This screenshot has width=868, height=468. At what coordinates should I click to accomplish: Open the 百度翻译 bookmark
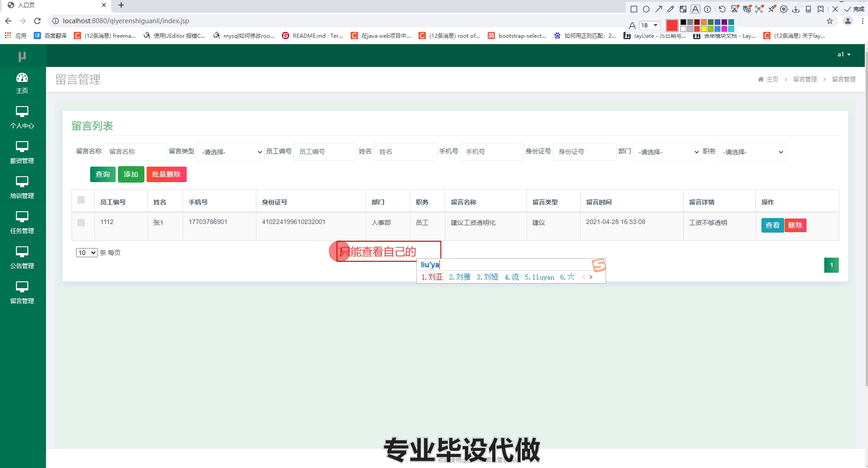[x=50, y=36]
